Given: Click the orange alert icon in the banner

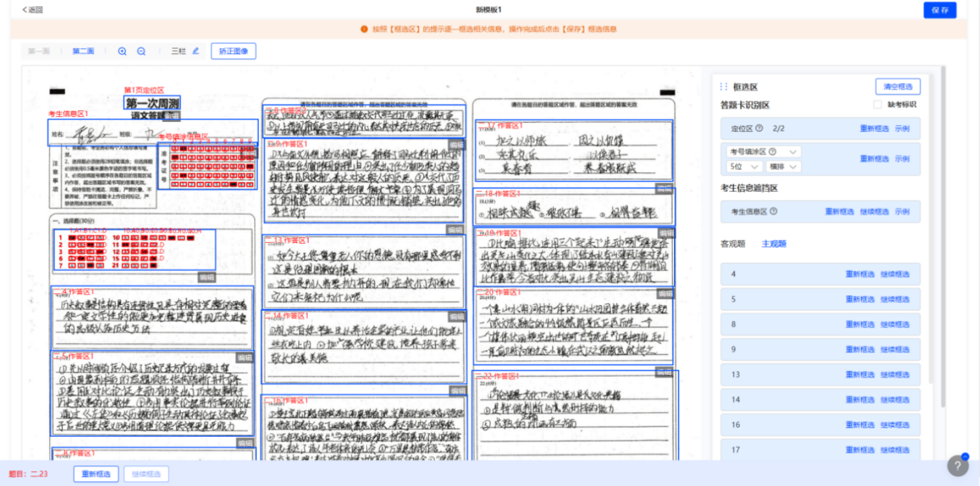Looking at the screenshot, I should pyautogui.click(x=364, y=29).
